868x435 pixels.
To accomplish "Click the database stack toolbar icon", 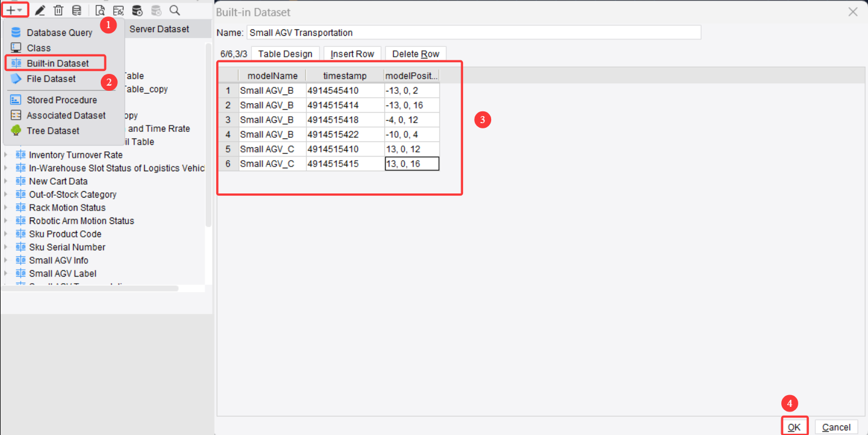I will pos(77,11).
